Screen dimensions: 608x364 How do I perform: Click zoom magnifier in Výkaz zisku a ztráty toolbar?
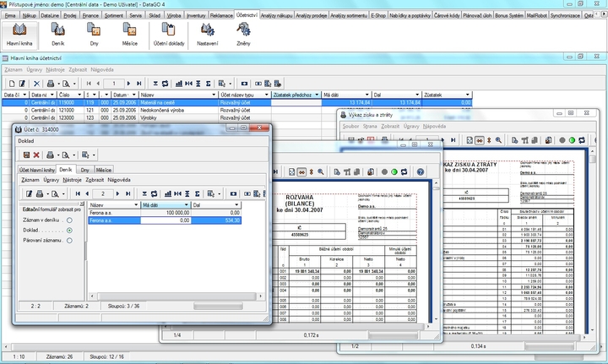pos(499,140)
